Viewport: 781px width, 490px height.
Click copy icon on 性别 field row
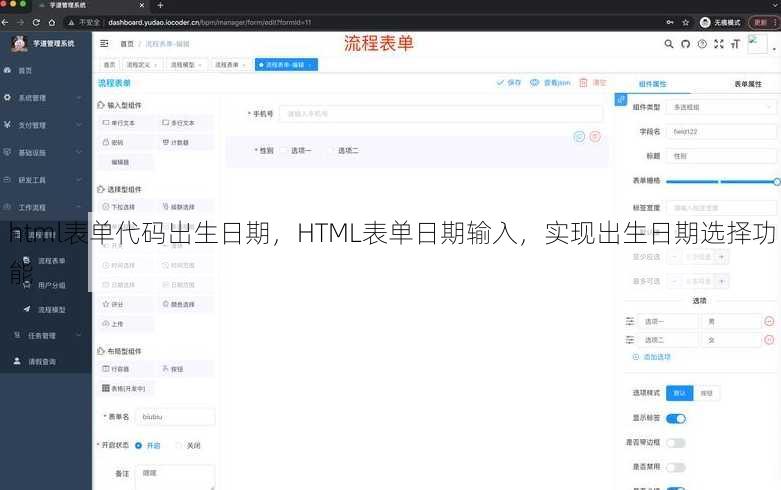pos(579,136)
